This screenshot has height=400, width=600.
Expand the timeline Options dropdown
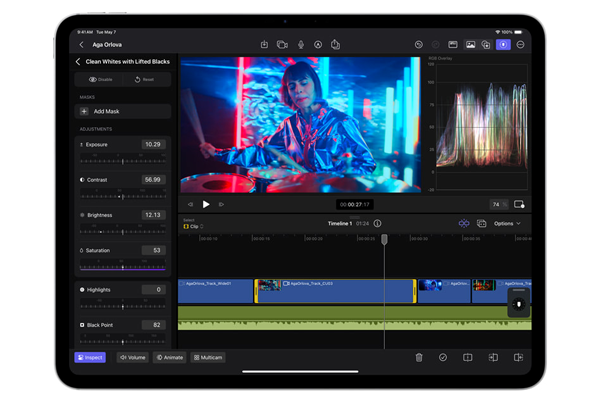[506, 224]
